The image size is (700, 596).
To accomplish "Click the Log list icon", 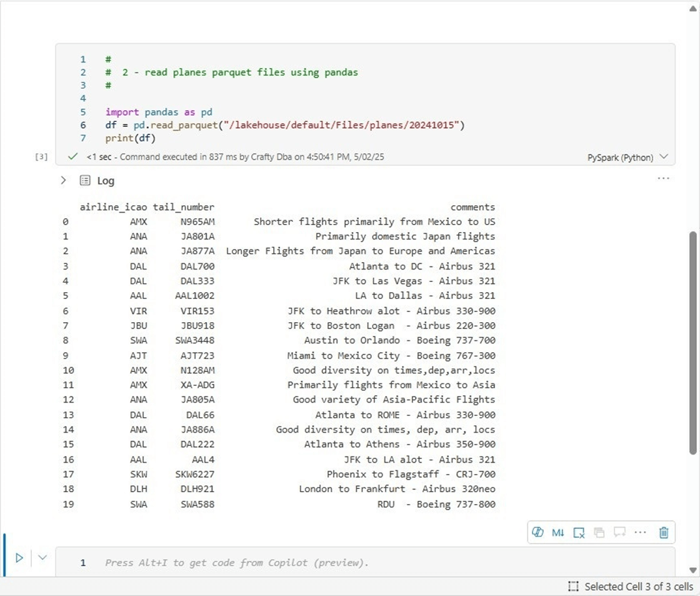I will (85, 181).
